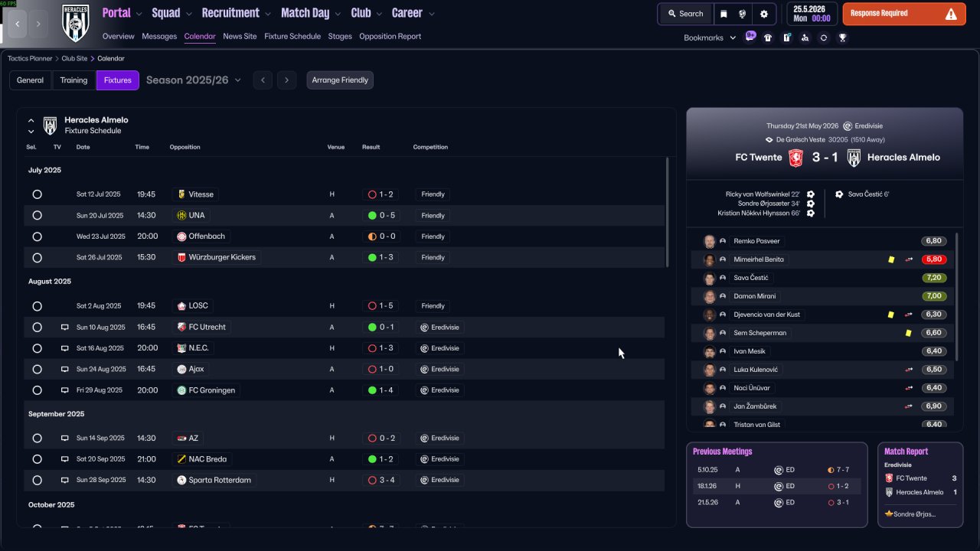
Task: Click the 25.5.2026 date and time display
Action: tap(812, 14)
